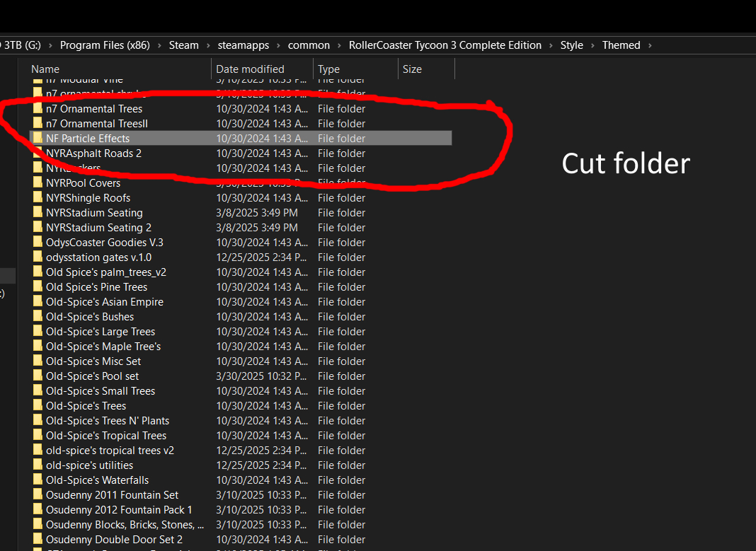Expand the chevron after Themed breadcrumb

(x=650, y=45)
